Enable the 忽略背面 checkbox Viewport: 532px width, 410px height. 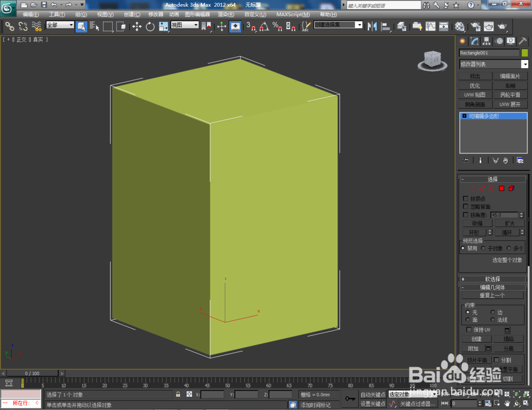[465, 206]
